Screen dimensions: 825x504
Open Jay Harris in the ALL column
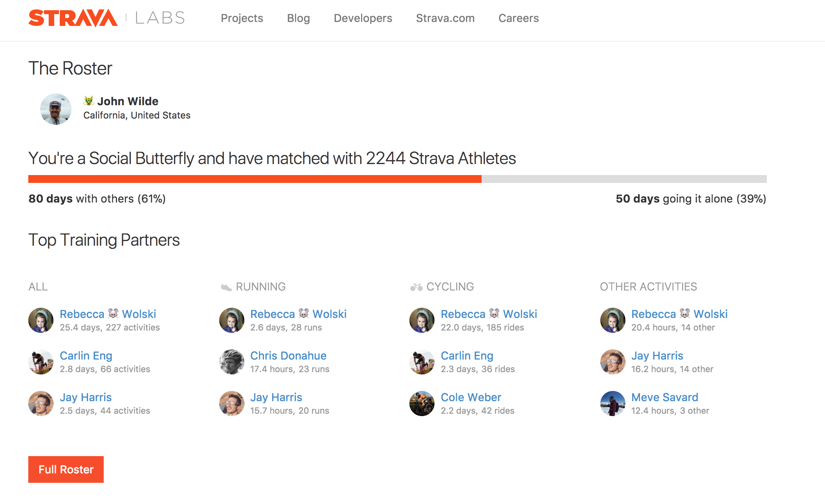(x=86, y=397)
